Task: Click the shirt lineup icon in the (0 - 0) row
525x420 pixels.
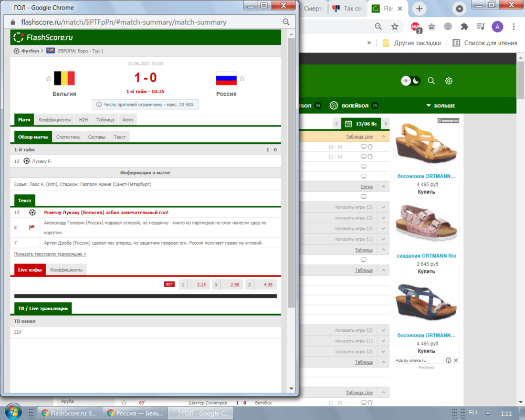Action: click(370, 146)
